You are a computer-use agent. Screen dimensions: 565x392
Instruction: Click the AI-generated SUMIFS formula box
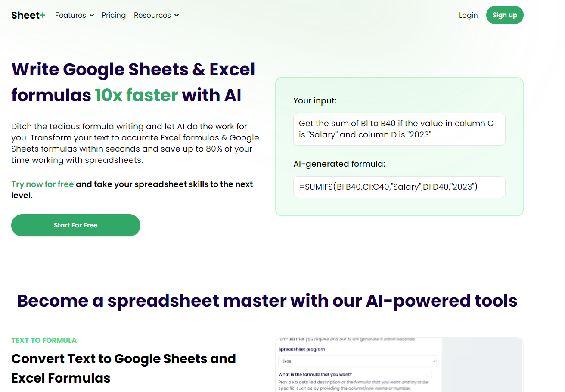tap(399, 187)
